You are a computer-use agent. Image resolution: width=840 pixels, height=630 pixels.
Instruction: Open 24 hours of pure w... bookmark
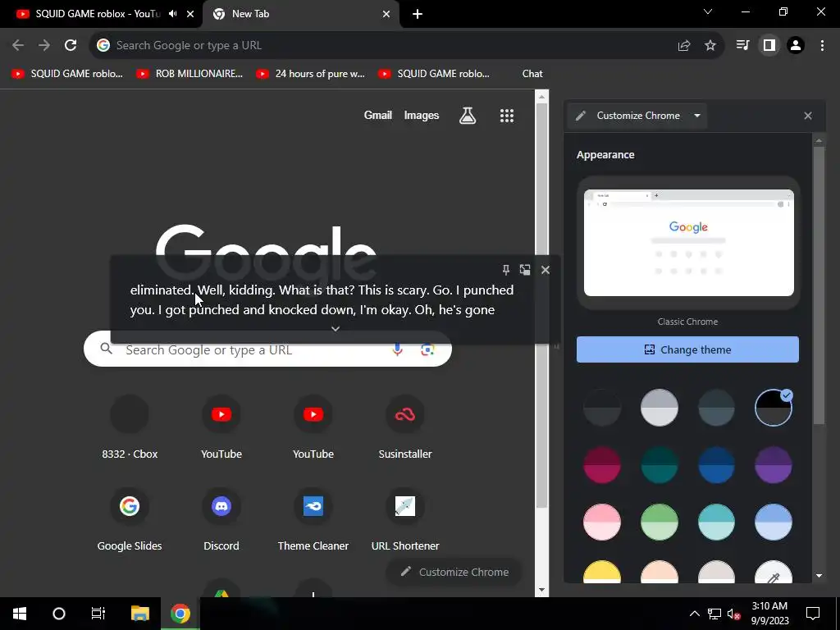311,74
